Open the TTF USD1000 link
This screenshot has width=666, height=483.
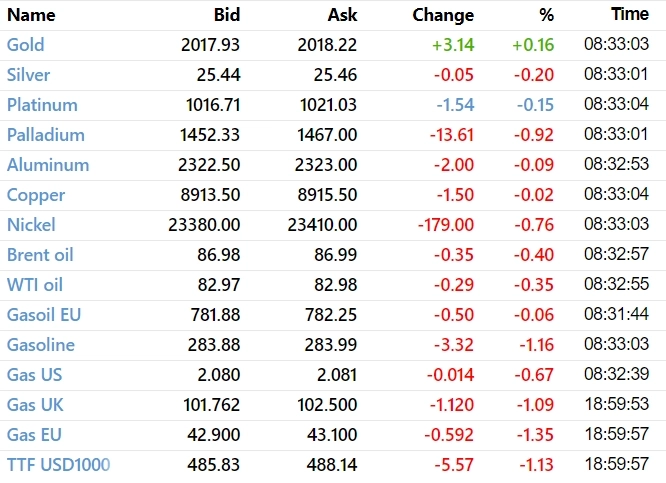tap(58, 465)
